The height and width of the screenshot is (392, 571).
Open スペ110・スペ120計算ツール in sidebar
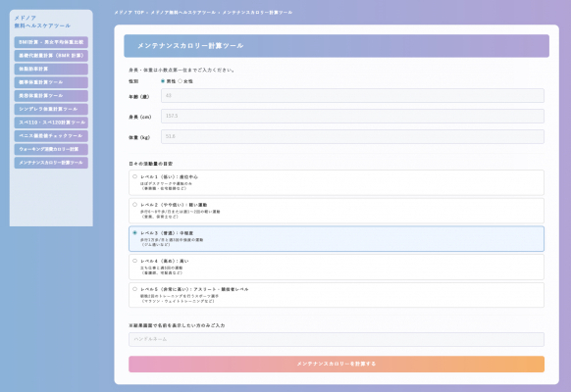click(51, 122)
